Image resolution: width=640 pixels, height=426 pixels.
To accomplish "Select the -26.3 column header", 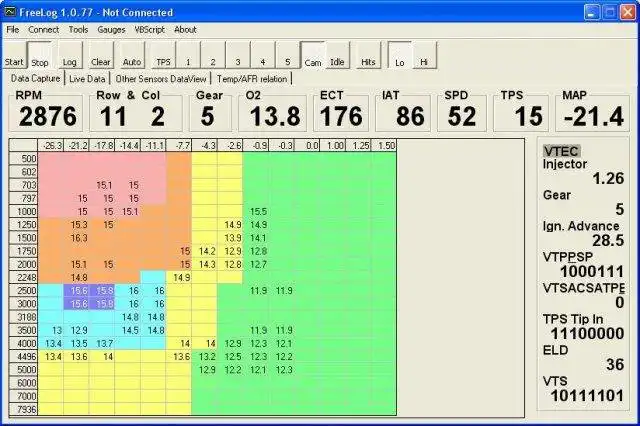I will click(x=51, y=145).
